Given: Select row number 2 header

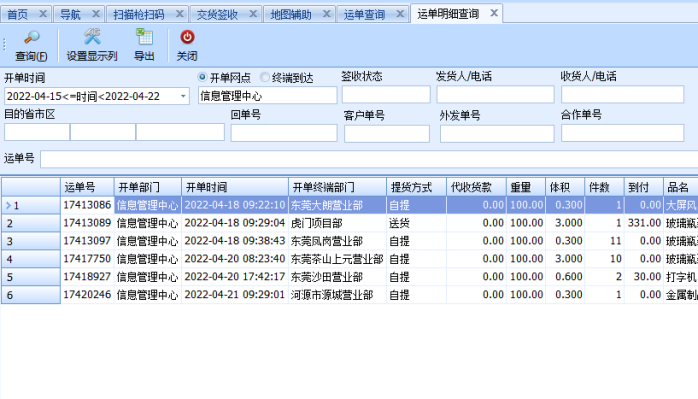Looking at the screenshot, I should pyautogui.click(x=31, y=223).
